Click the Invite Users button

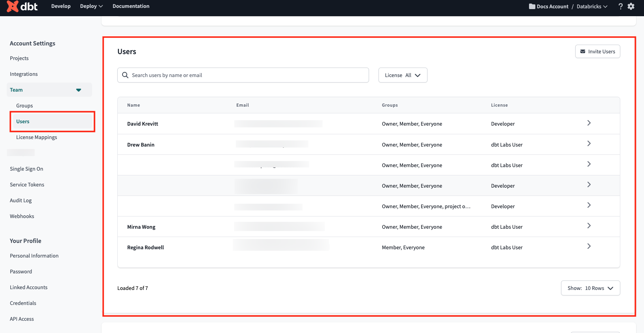tap(597, 51)
